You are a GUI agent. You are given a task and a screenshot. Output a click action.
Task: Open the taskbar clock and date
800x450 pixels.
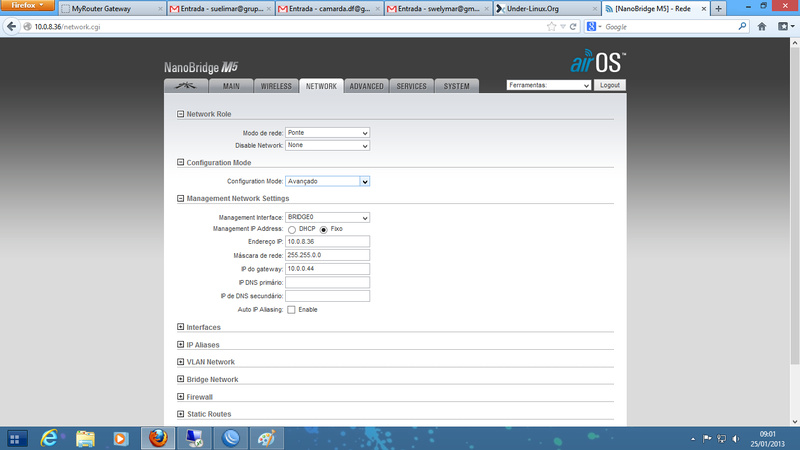pyautogui.click(x=767, y=439)
